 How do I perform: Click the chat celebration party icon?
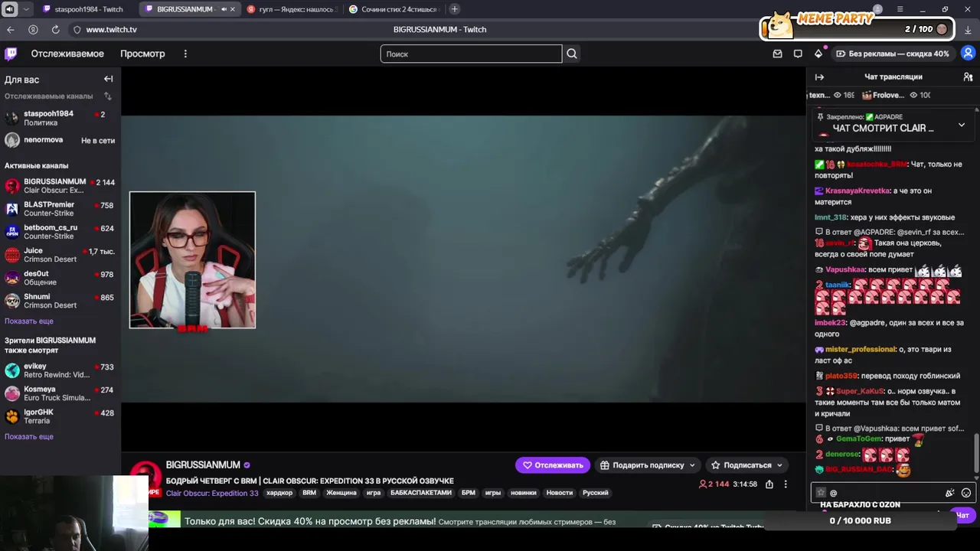pyautogui.click(x=949, y=493)
